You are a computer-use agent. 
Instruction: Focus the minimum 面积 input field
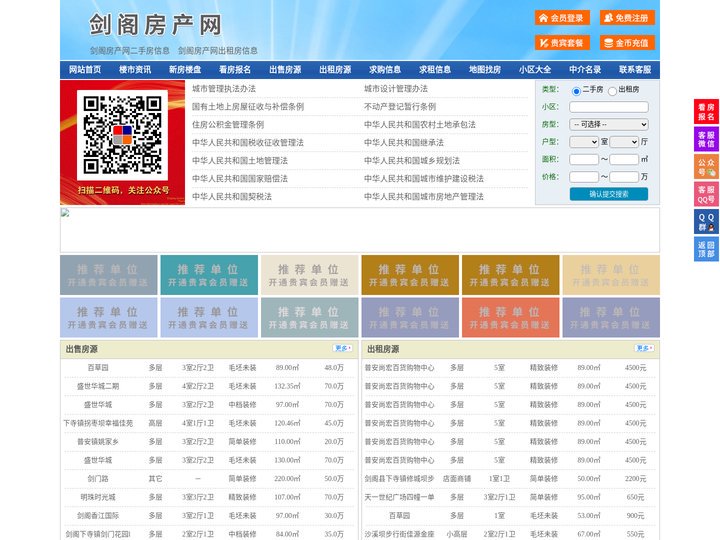click(x=584, y=159)
